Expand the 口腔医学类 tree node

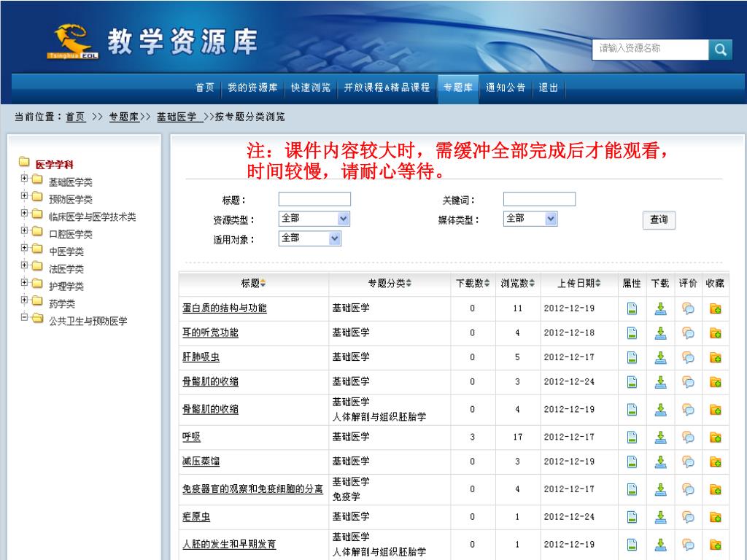point(25,230)
